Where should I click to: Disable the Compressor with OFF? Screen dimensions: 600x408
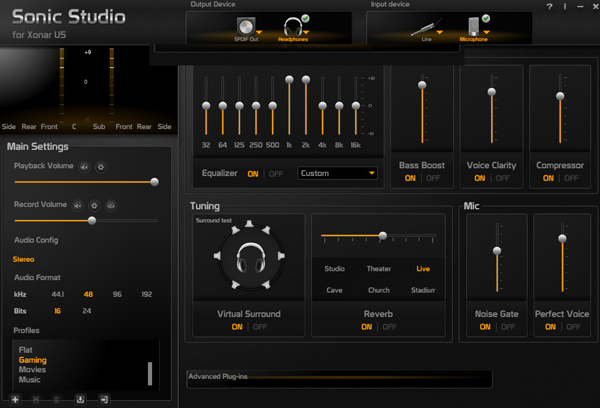tap(571, 178)
